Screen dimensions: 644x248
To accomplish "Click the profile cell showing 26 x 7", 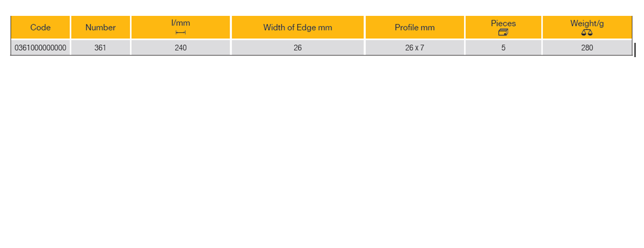I will coord(414,48).
